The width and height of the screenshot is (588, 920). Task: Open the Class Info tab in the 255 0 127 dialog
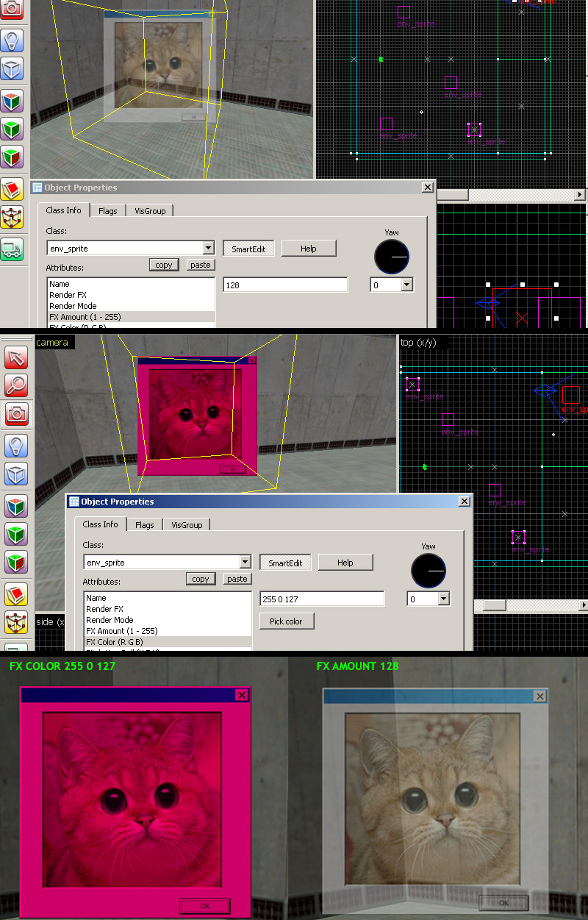click(x=101, y=524)
